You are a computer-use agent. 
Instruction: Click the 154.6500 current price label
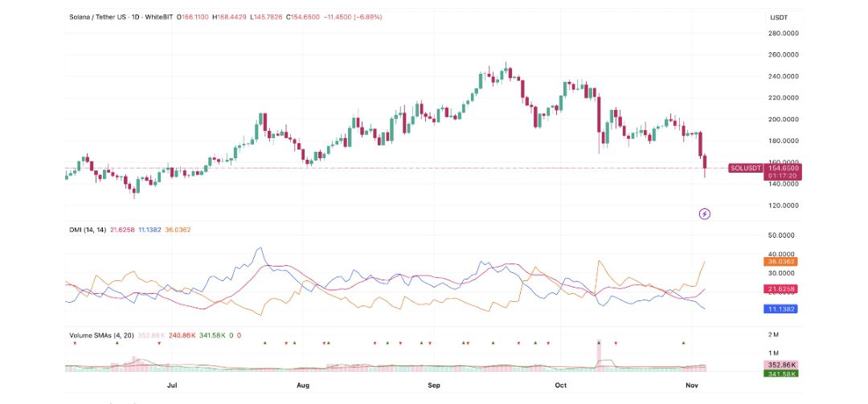pyautogui.click(x=784, y=168)
